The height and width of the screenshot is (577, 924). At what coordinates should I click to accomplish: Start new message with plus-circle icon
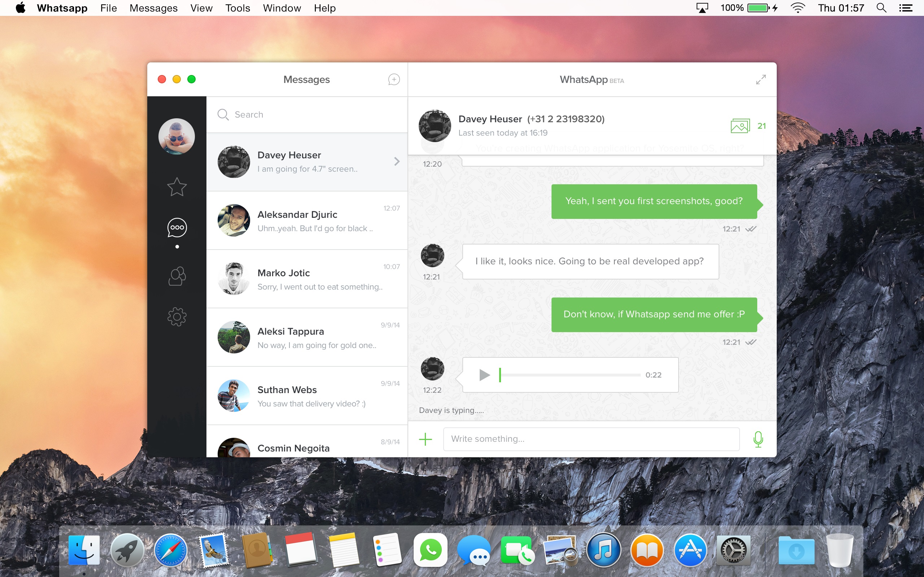coord(394,79)
